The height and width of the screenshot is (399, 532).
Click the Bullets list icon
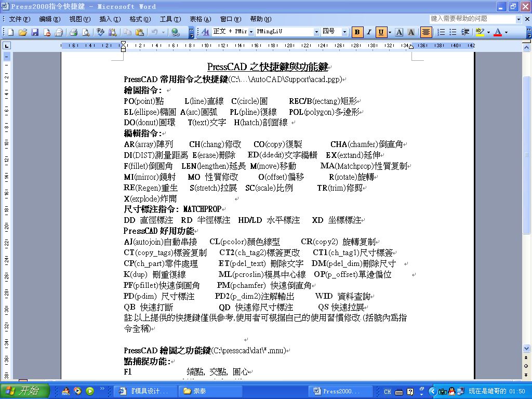pyautogui.click(x=453, y=32)
